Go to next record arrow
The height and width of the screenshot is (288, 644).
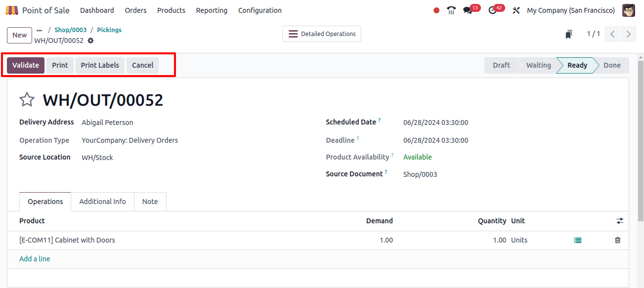(x=629, y=34)
